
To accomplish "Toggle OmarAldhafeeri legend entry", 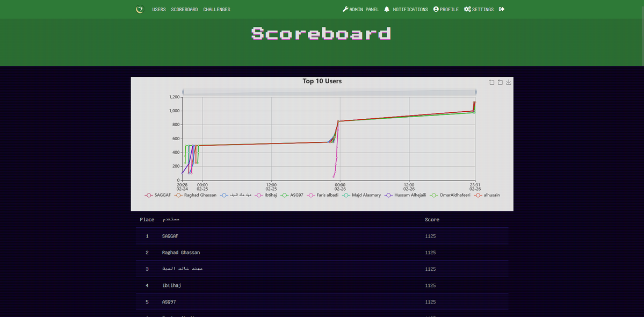I will click(451, 195).
